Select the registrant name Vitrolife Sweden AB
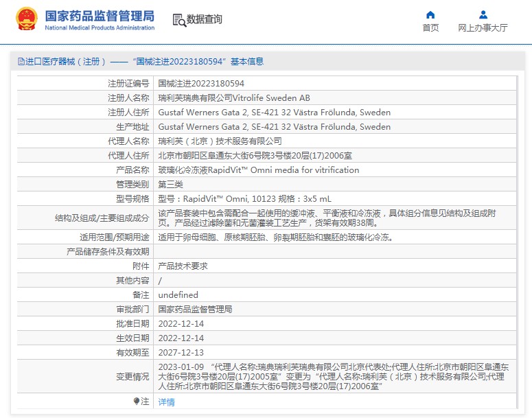This screenshot has width=532, height=418. (234, 98)
